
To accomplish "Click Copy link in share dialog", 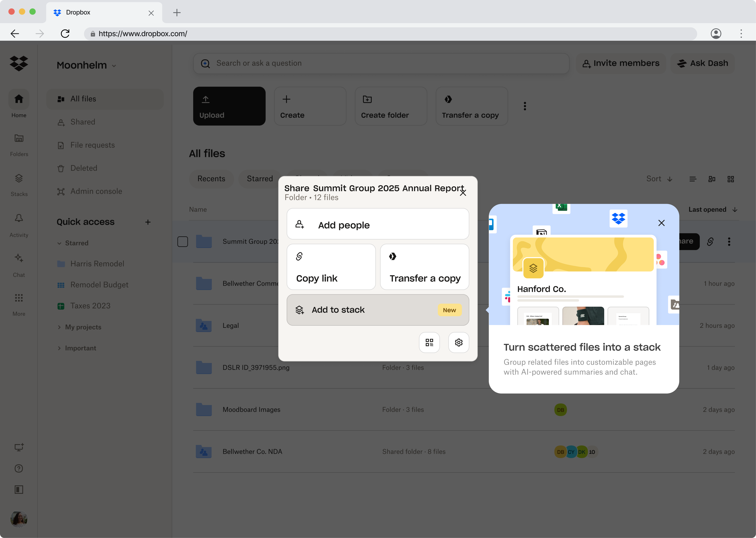I will (331, 267).
